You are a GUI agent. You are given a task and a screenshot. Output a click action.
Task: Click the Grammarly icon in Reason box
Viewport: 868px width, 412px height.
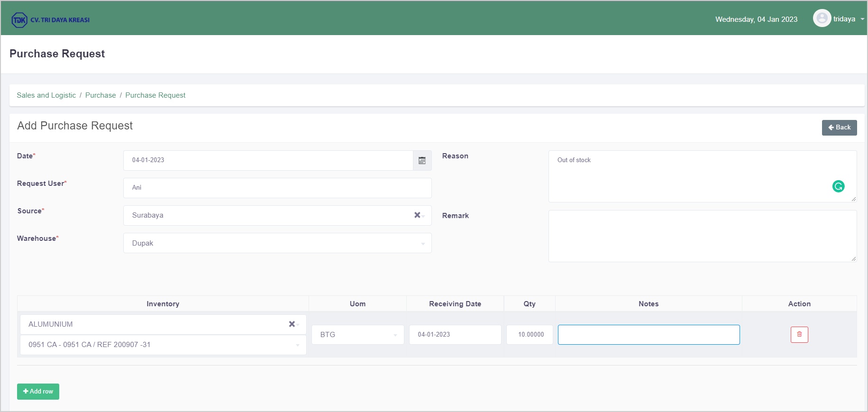(x=838, y=186)
